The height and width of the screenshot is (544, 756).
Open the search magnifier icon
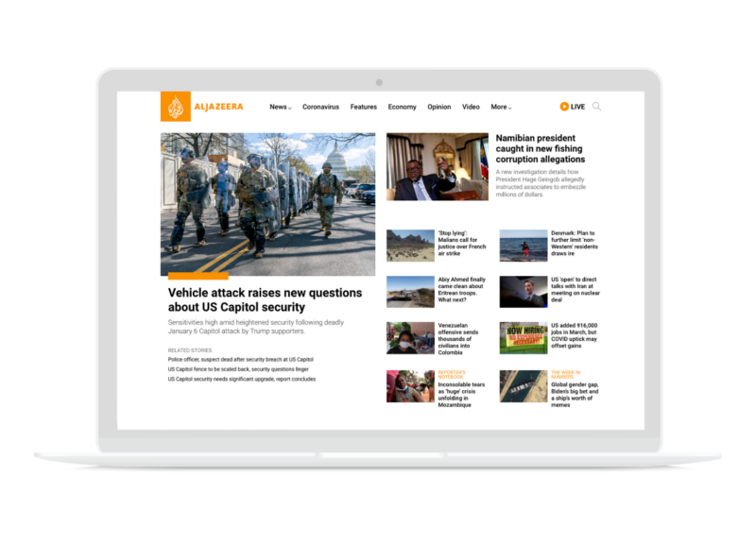point(596,107)
